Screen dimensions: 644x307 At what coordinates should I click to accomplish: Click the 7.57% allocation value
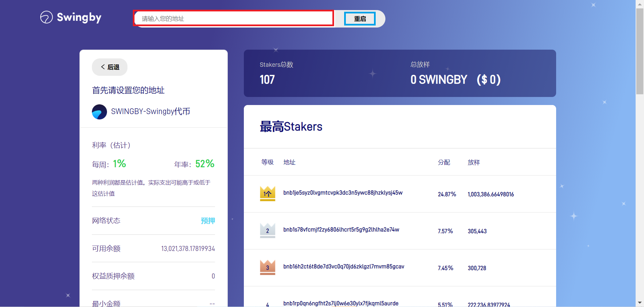(445, 231)
